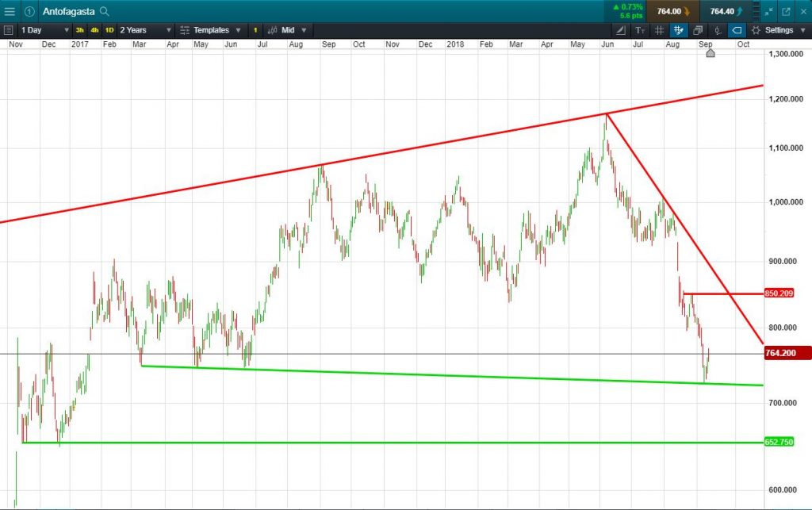The height and width of the screenshot is (510, 812).
Task: Click the pattern recognition candle icon
Action: click(718, 30)
